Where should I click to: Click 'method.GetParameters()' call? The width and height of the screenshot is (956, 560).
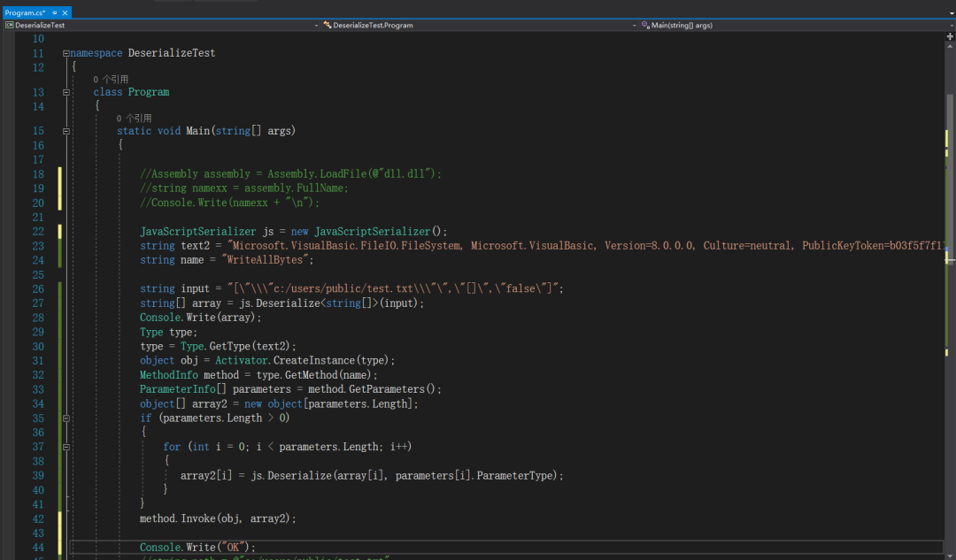click(372, 389)
